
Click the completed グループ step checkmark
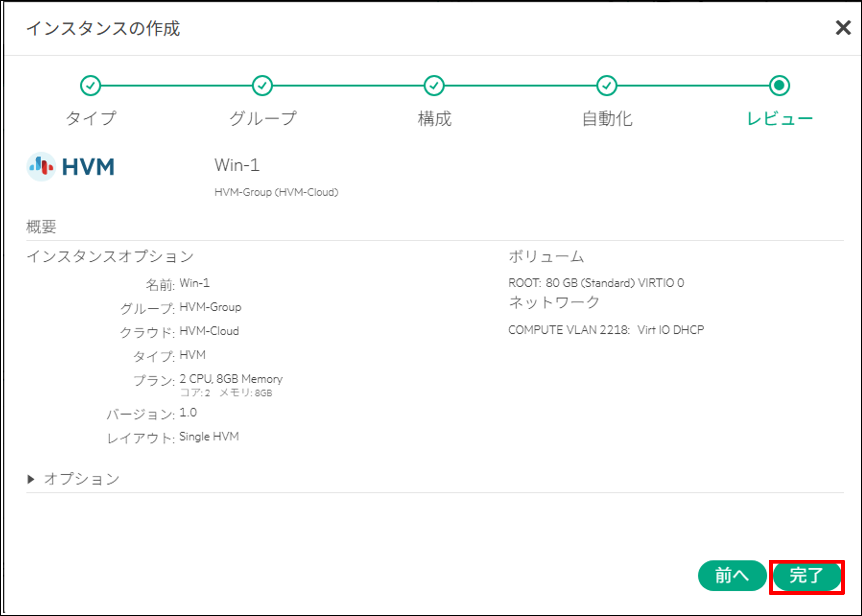point(263,85)
